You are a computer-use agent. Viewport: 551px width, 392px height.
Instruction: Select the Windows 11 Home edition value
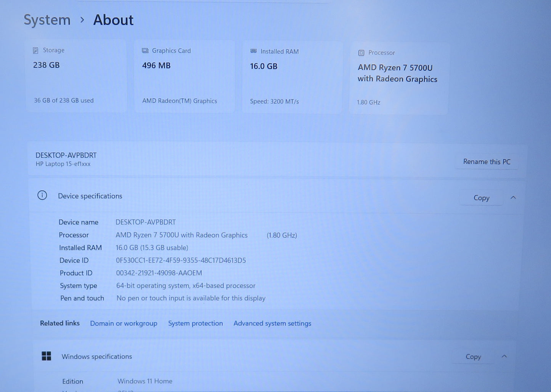(145, 381)
